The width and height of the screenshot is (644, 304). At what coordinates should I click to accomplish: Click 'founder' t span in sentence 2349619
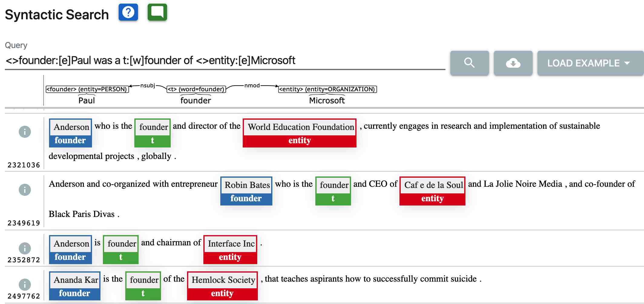pyautogui.click(x=333, y=191)
